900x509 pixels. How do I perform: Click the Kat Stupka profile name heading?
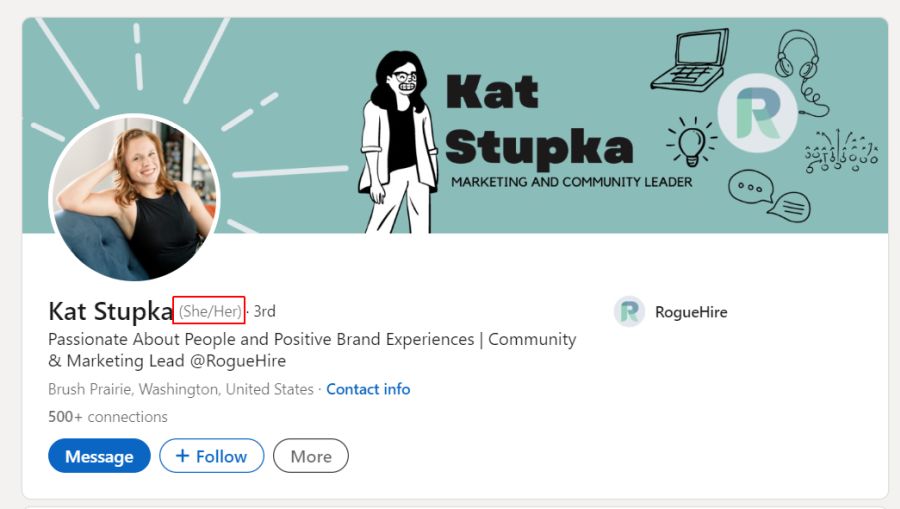[x=110, y=311]
